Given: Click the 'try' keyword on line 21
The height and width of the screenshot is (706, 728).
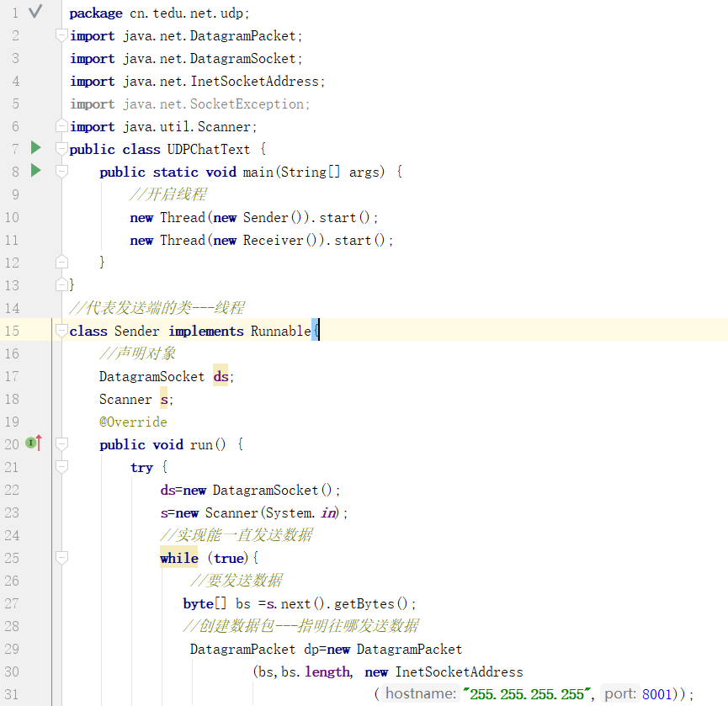Looking at the screenshot, I should (141, 467).
